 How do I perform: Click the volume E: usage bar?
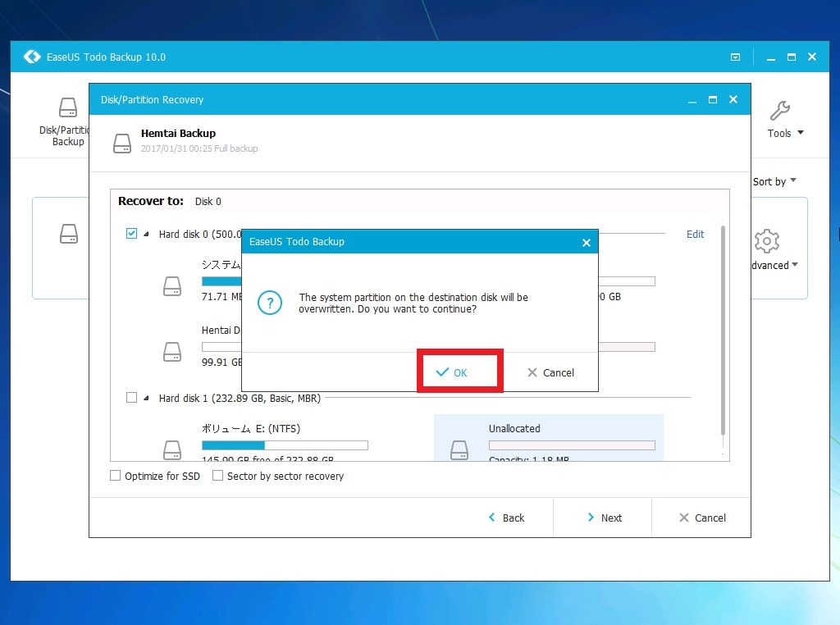coord(285,445)
